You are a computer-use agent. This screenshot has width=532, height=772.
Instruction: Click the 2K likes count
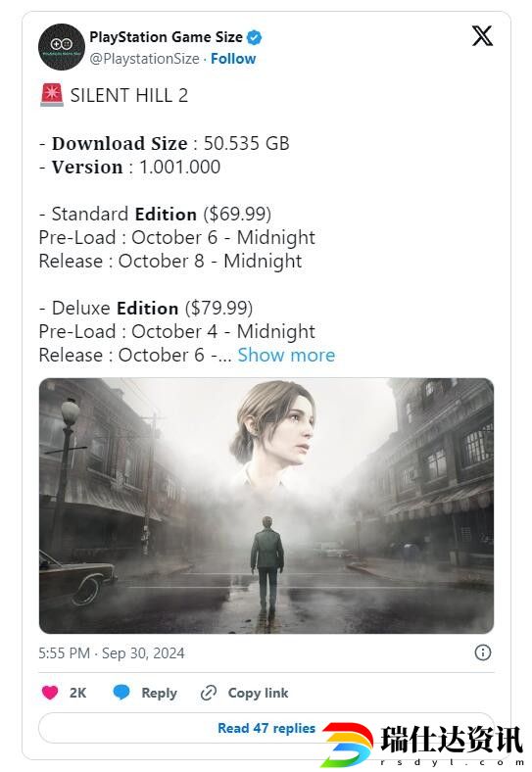click(77, 693)
